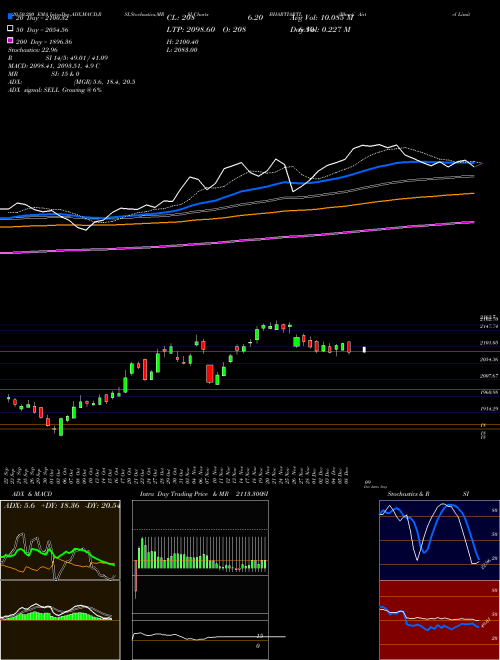This screenshot has height=660, width=500.
Task: Click the 'Stochastics & RSI' panel title
Action: click(428, 494)
